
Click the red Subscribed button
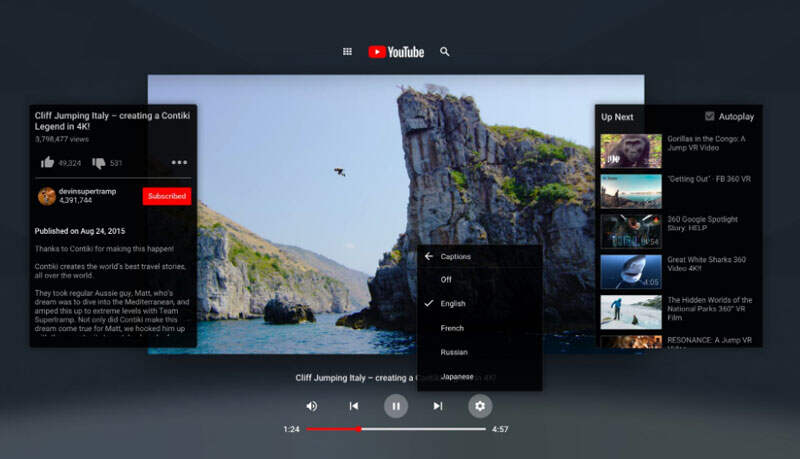(x=166, y=196)
